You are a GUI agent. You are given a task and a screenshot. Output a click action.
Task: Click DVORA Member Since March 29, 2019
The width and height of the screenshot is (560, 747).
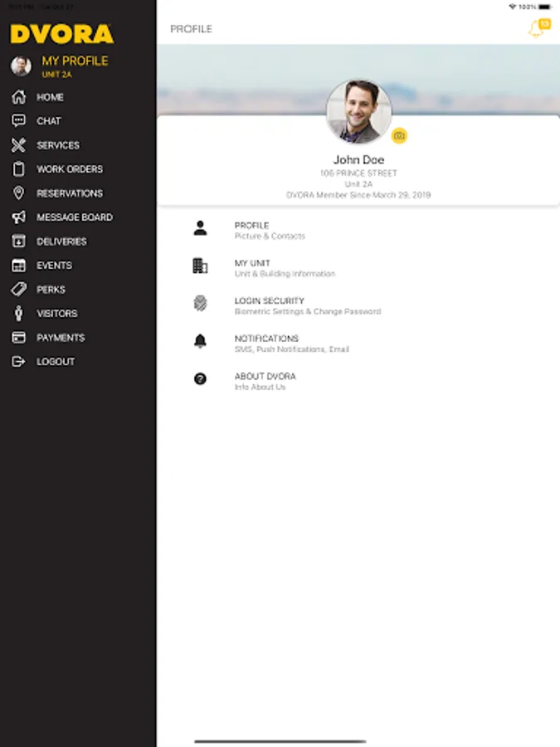[358, 195]
